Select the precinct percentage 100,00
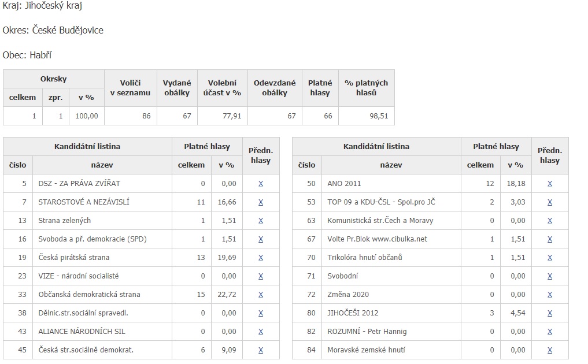 tap(87, 116)
